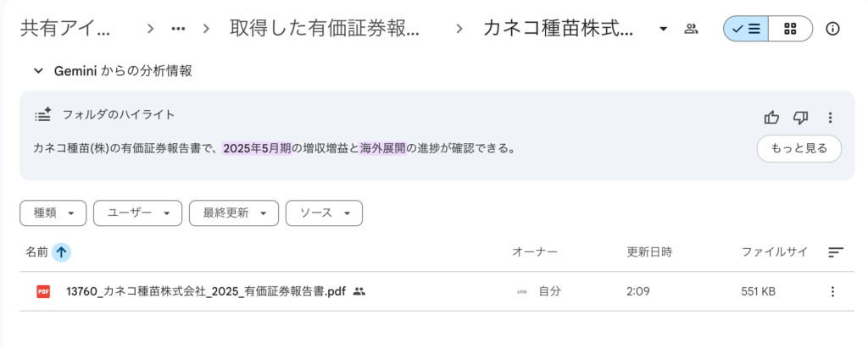Open the view details info icon
The image size is (868, 348).
click(832, 29)
